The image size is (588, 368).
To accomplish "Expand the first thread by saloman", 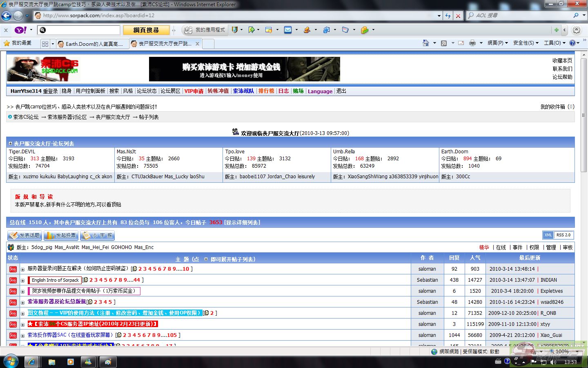I will click(x=23, y=269).
